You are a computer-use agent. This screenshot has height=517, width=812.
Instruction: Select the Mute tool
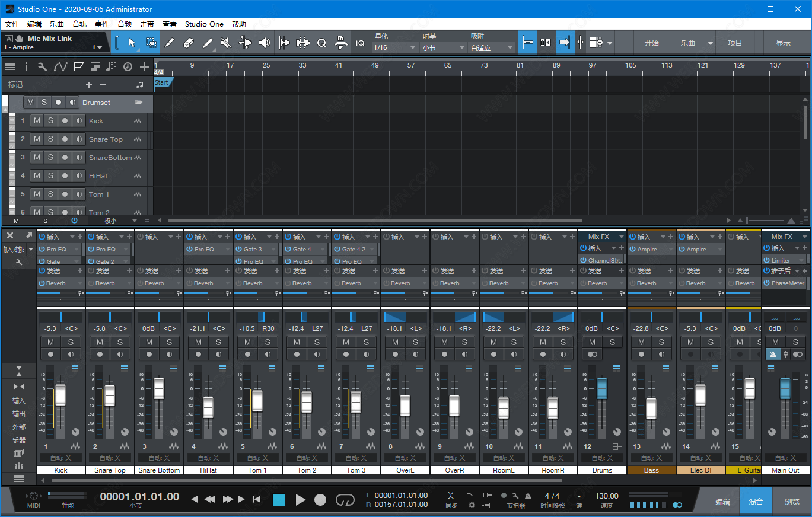pyautogui.click(x=226, y=43)
